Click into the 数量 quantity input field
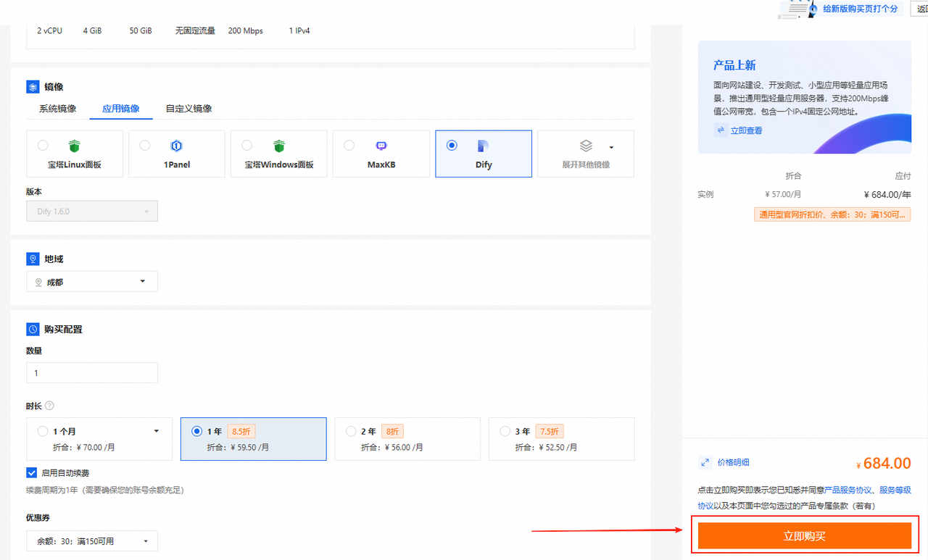 click(92, 373)
